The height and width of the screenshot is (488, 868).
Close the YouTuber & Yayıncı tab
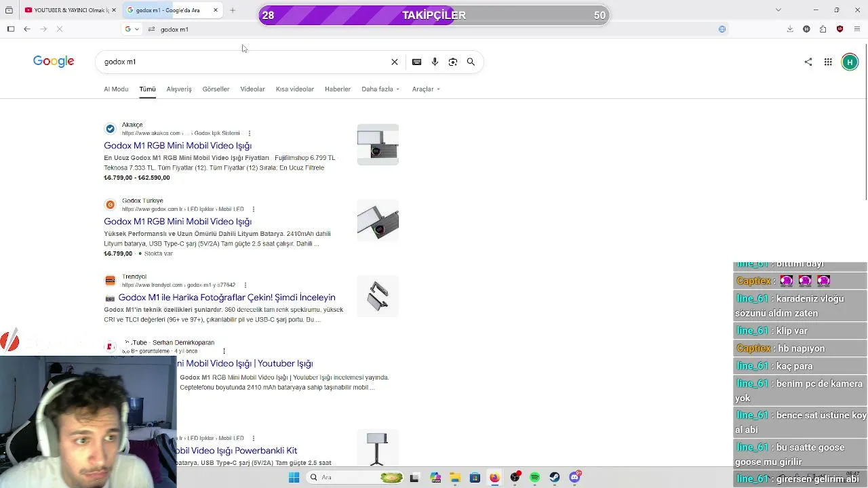[x=114, y=10]
